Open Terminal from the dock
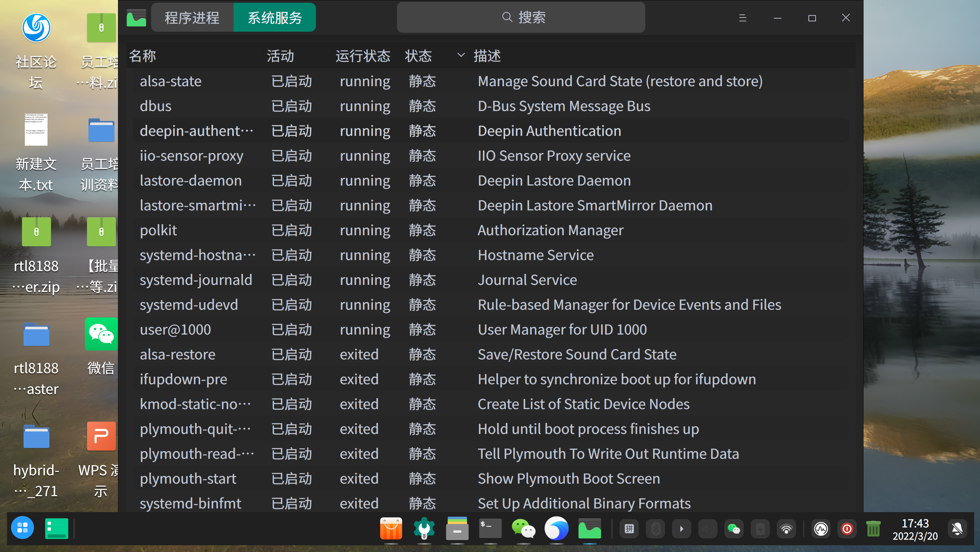The height and width of the screenshot is (552, 980). pos(490,528)
